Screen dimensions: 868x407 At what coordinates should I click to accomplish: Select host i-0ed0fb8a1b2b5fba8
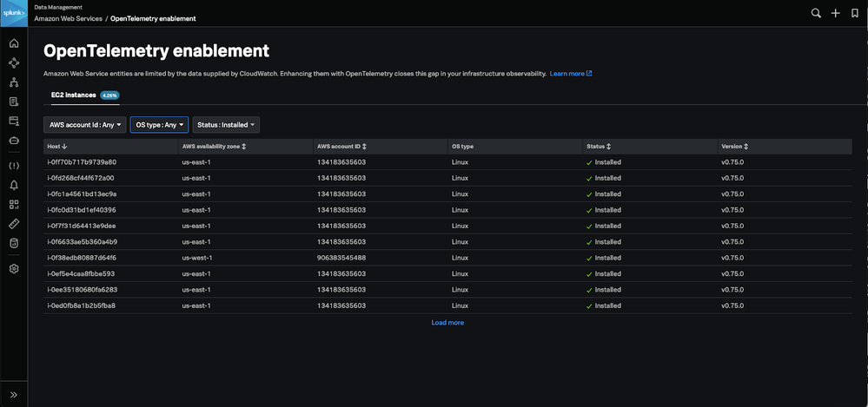(x=82, y=305)
